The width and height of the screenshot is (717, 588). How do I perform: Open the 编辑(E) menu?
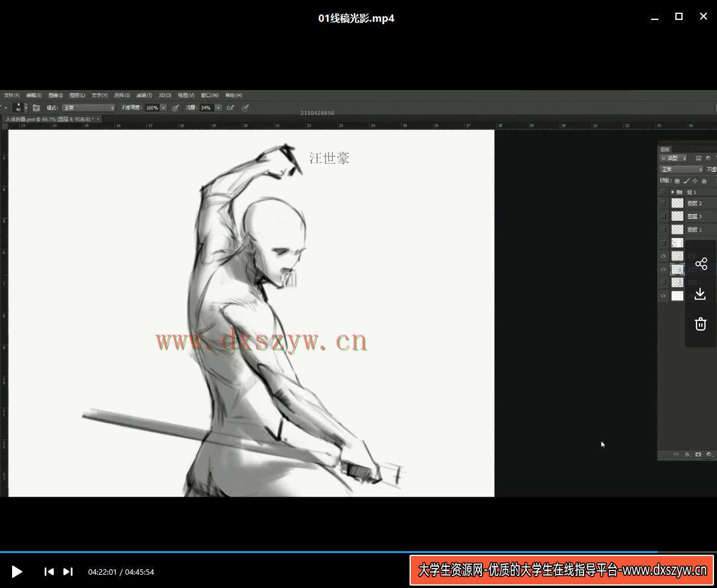tap(34, 95)
